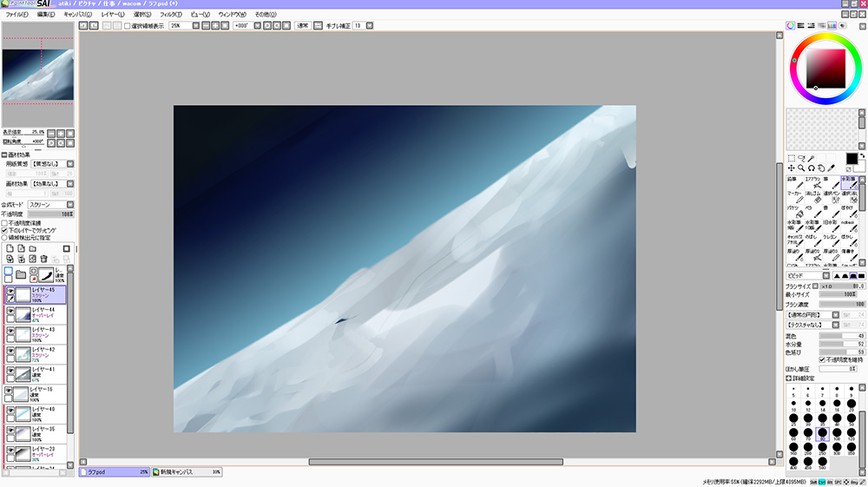Open the 合成モード blending mode dropdown
This screenshot has height=487, width=868.
point(70,205)
